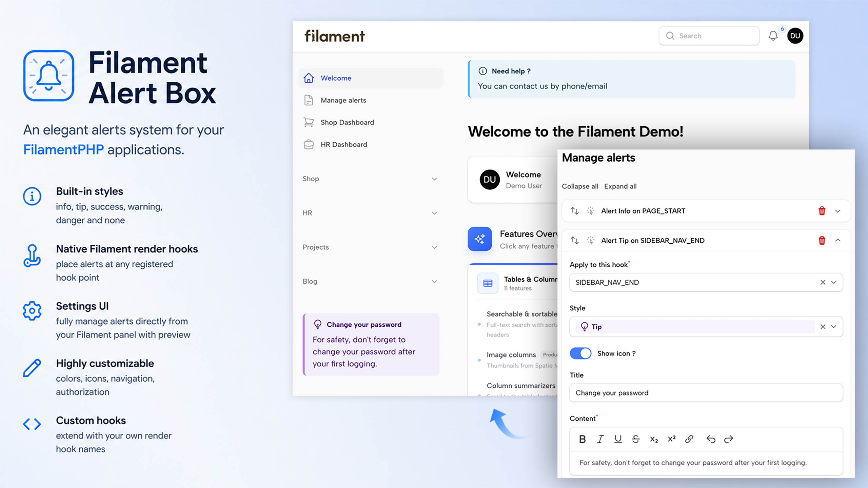The image size is (868, 488).
Task: Click the Features Overview sparkle icon
Action: [480, 239]
